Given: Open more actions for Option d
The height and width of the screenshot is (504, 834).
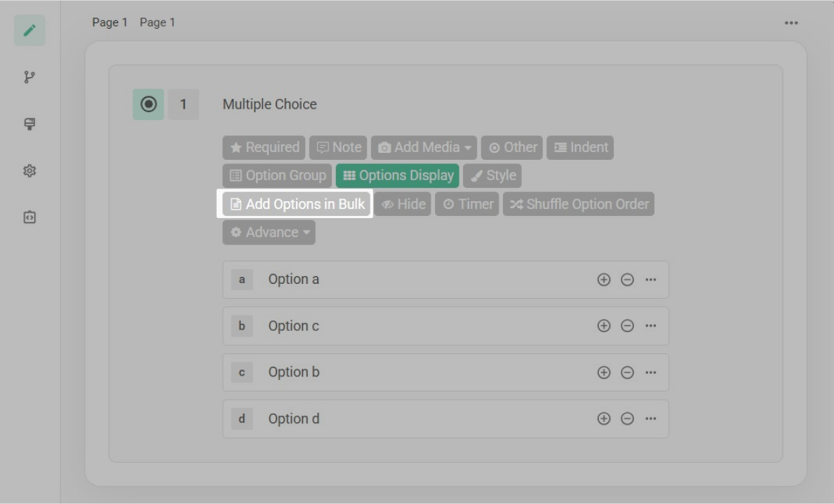Looking at the screenshot, I should click(650, 418).
